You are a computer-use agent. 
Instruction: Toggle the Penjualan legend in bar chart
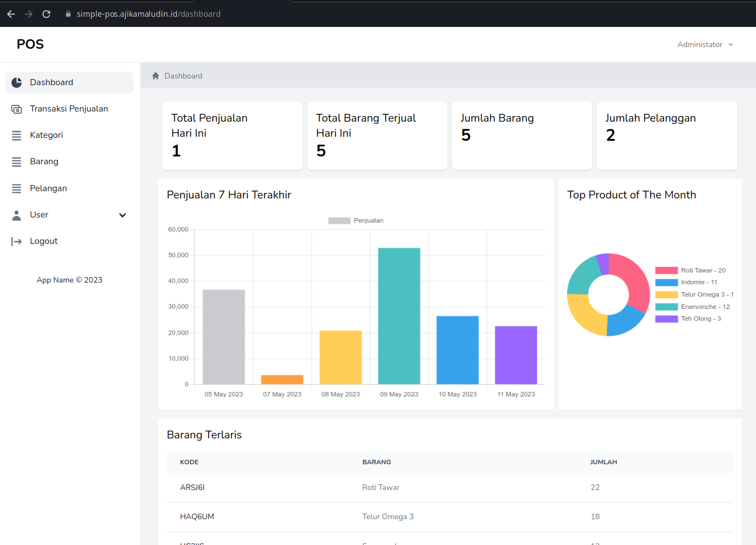tap(356, 220)
